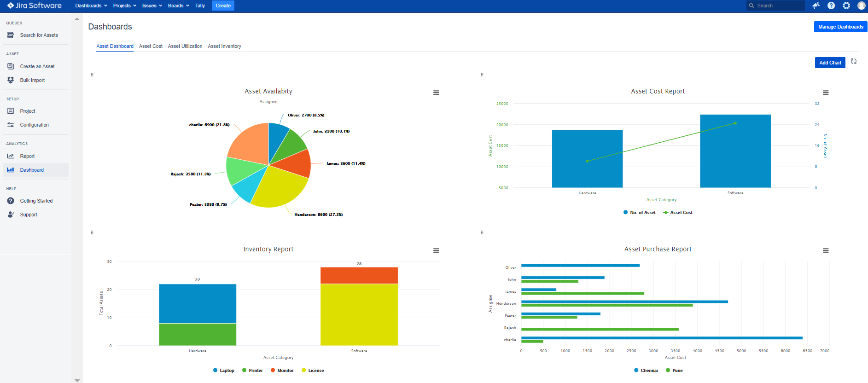Click the Add Chart button
This screenshot has width=868, height=383.
coord(830,63)
